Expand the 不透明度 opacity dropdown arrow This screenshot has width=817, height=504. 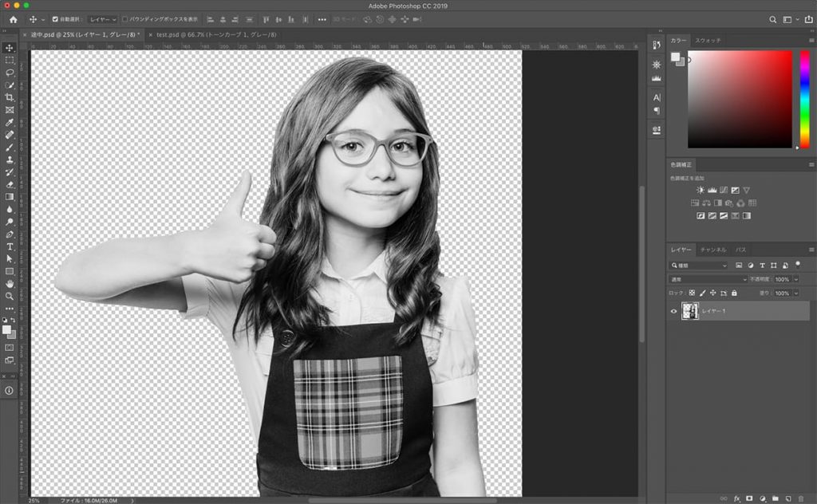(x=795, y=279)
